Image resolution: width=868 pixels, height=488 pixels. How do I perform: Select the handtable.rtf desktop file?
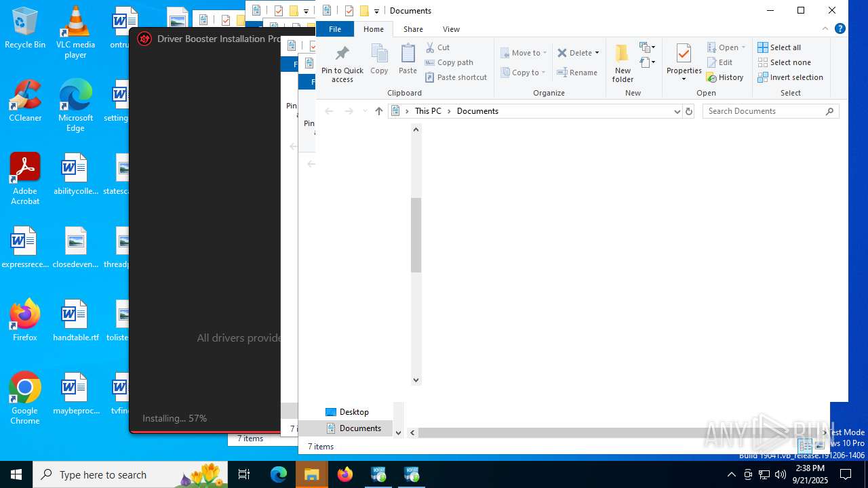[75, 321]
